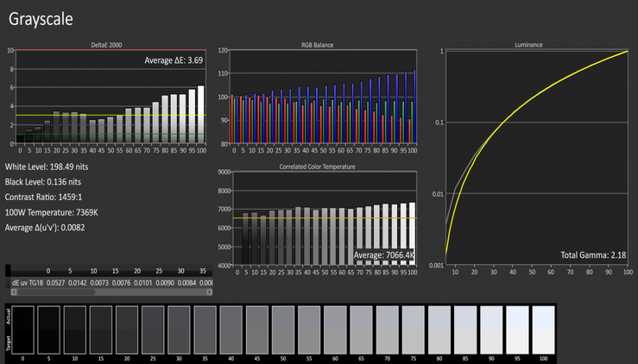Click the Contrast Ratio: 1459:1 reading

(43, 197)
